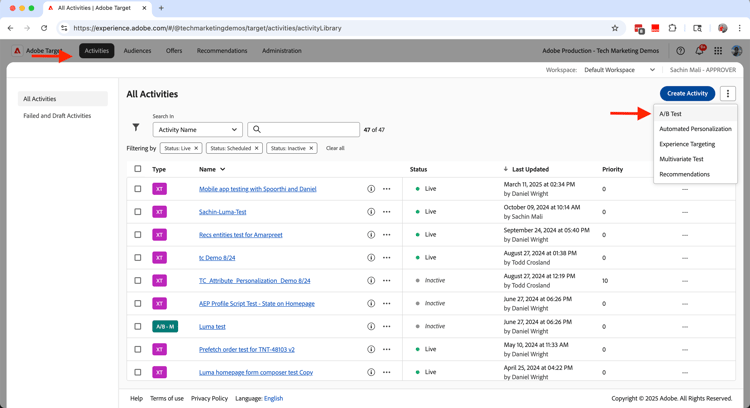Choose A/B Test from the menu

click(670, 114)
